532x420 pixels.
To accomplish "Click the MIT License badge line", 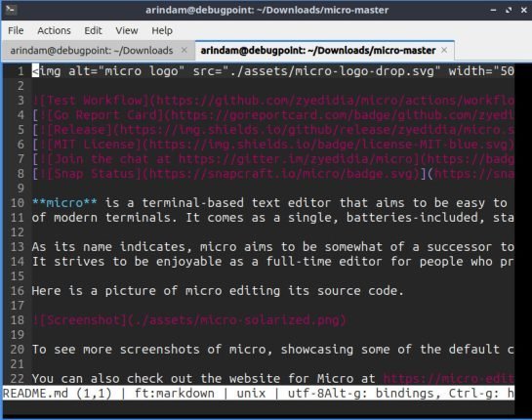I will [x=272, y=145].
